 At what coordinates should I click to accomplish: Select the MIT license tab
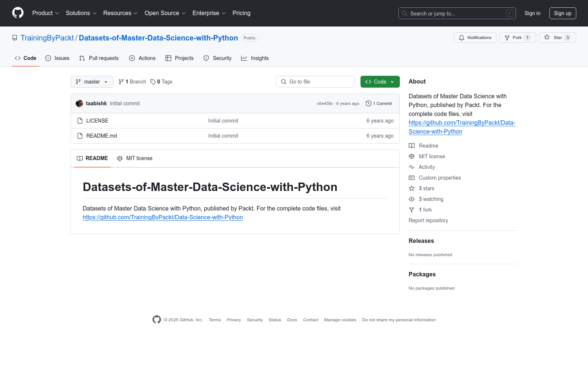135,158
